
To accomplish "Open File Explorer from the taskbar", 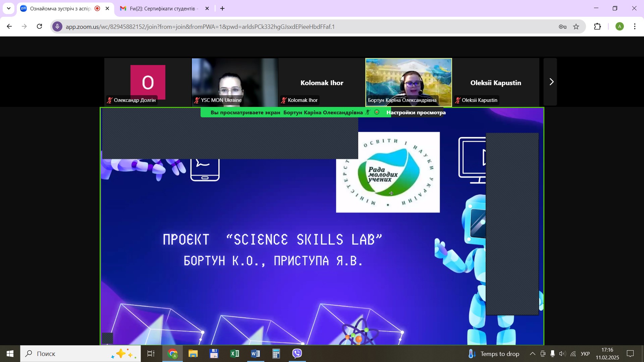I will [193, 354].
